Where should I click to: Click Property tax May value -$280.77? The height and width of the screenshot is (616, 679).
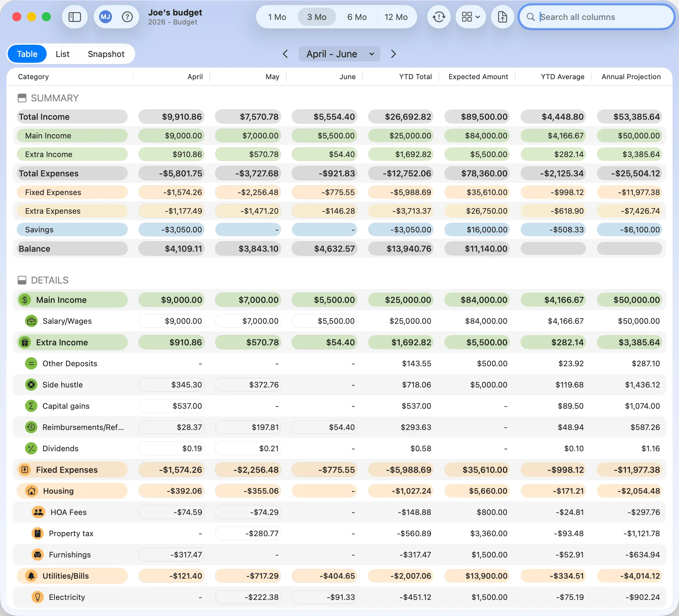[x=248, y=533]
